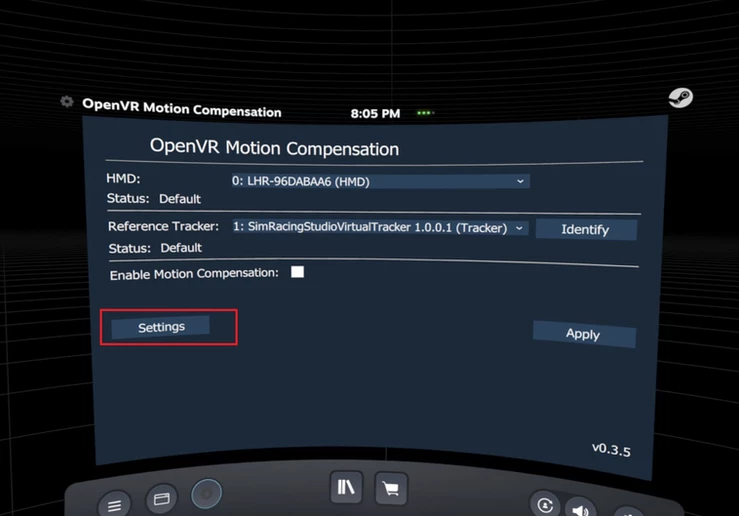Click the green status dots indicator
This screenshot has height=516, width=739.
tap(425, 113)
